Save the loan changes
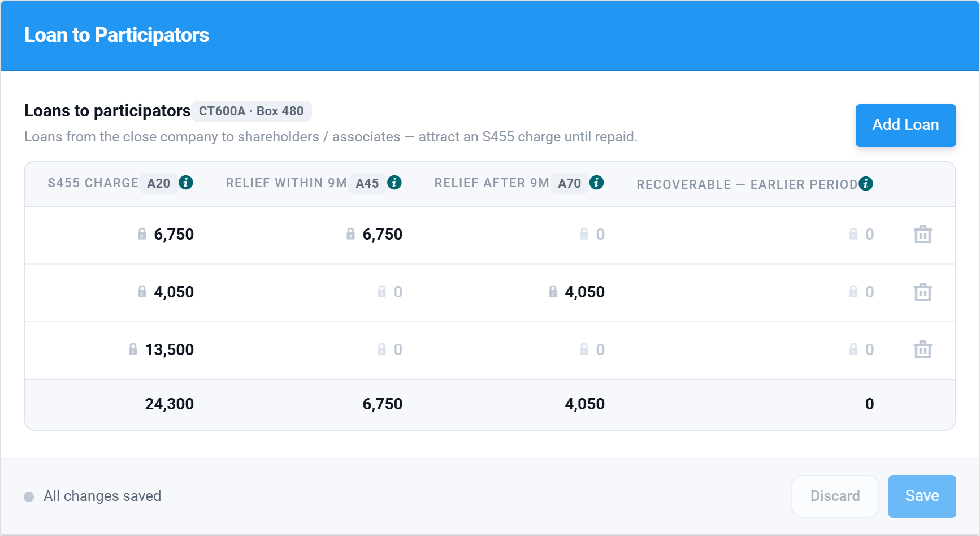The height and width of the screenshot is (536, 980). tap(922, 496)
